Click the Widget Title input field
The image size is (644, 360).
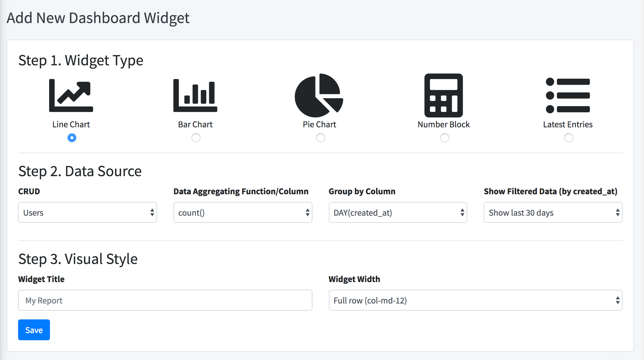(165, 300)
